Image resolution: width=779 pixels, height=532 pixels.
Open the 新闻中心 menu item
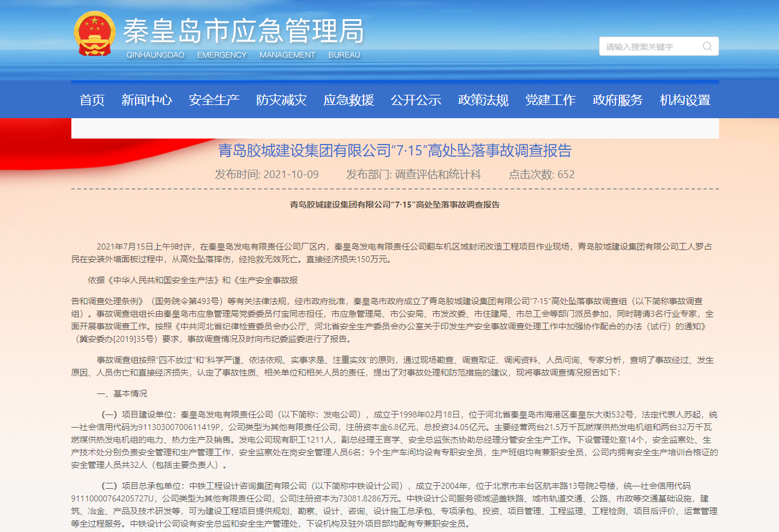click(x=146, y=100)
